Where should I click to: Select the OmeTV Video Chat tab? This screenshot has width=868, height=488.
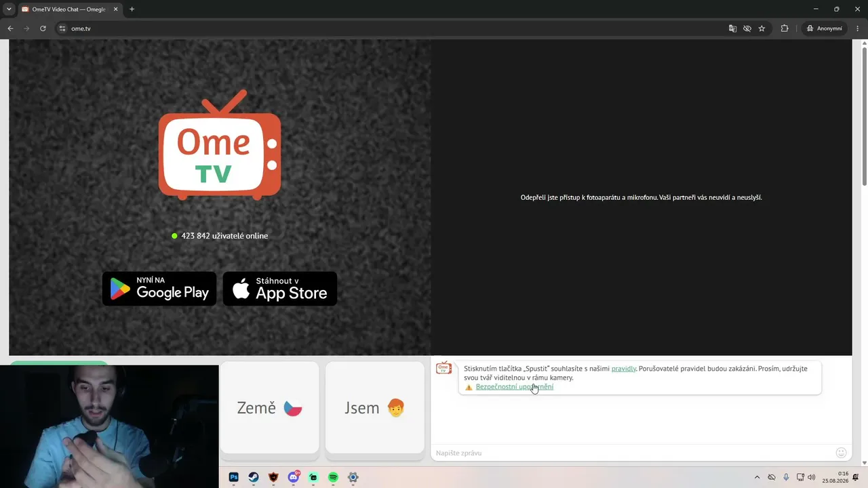(70, 9)
